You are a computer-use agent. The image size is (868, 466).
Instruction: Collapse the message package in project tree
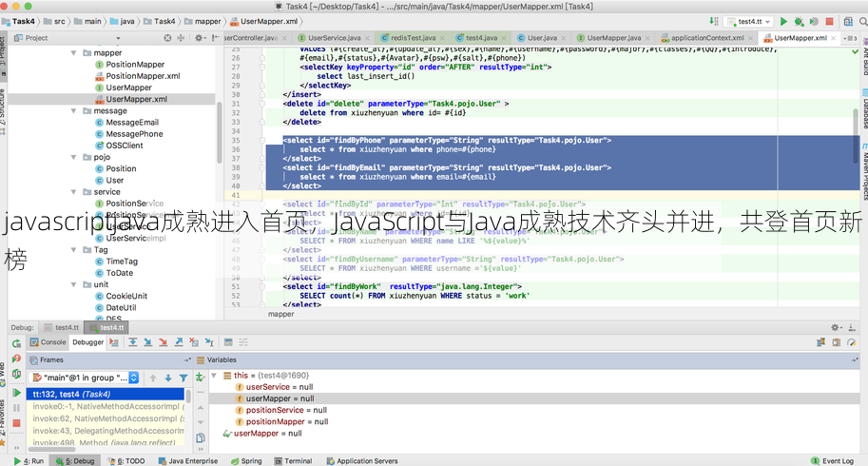click(73, 110)
